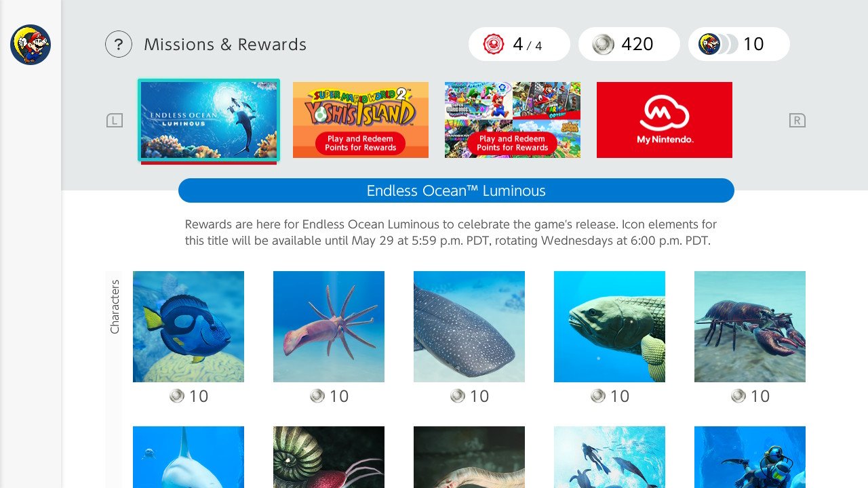Open the 4/4 missions stamp counter
Viewport: 868px width, 488px height.
click(519, 44)
